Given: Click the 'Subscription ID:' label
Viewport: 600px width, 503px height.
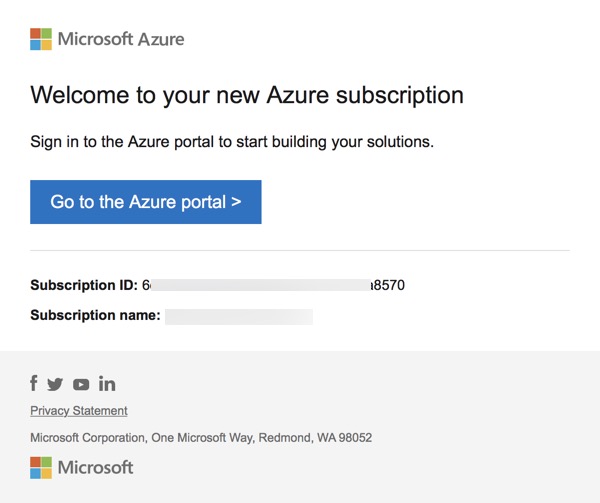Looking at the screenshot, I should 84,285.
